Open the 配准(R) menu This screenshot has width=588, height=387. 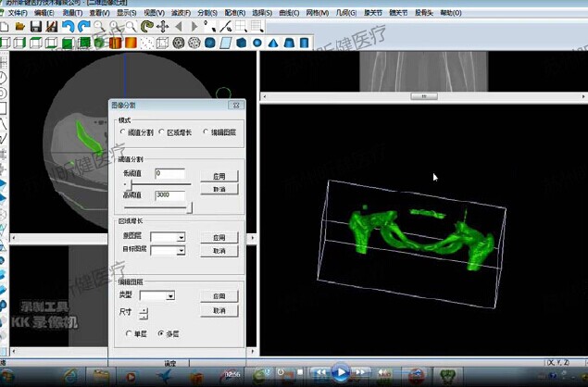point(235,12)
